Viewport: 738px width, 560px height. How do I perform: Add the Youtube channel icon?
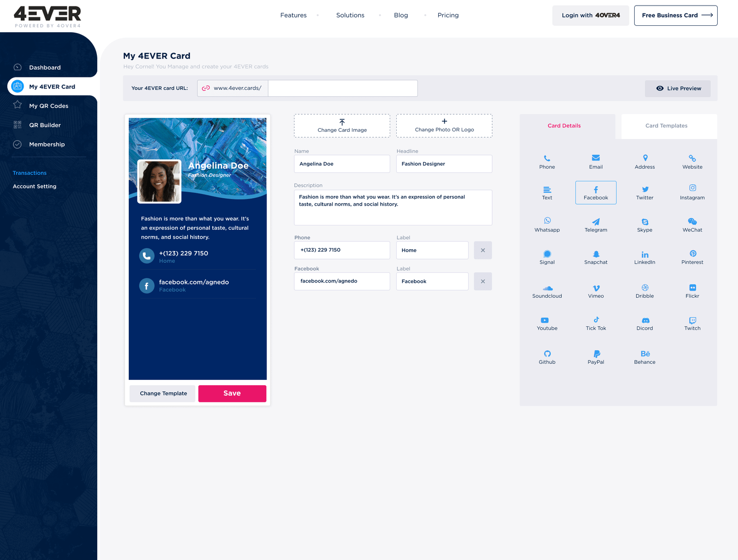pos(547,324)
